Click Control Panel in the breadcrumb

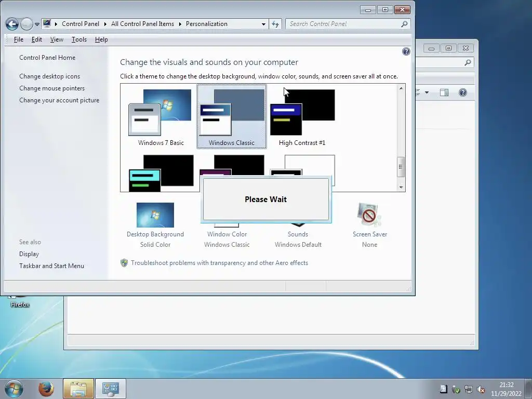[x=81, y=24]
